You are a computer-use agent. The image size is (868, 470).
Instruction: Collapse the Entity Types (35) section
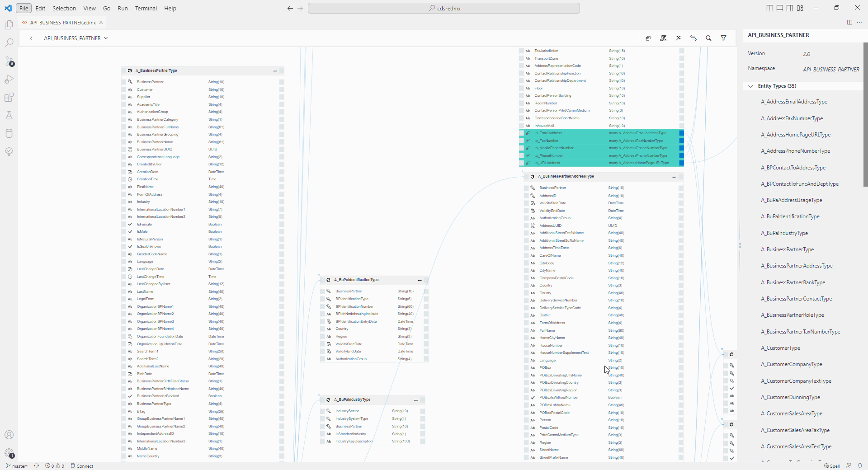point(751,86)
